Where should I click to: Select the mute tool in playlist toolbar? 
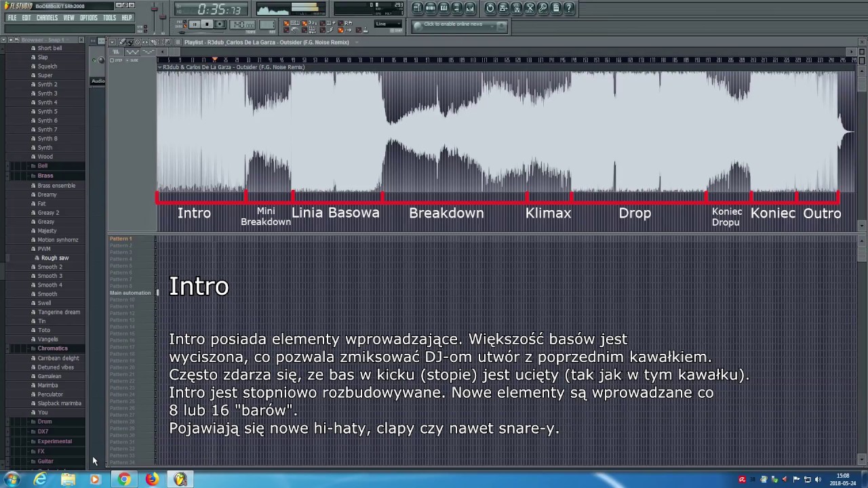click(x=153, y=42)
